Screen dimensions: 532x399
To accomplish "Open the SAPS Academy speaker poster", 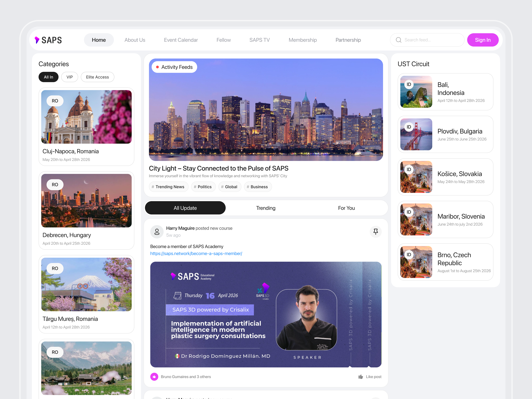I will point(266,314).
